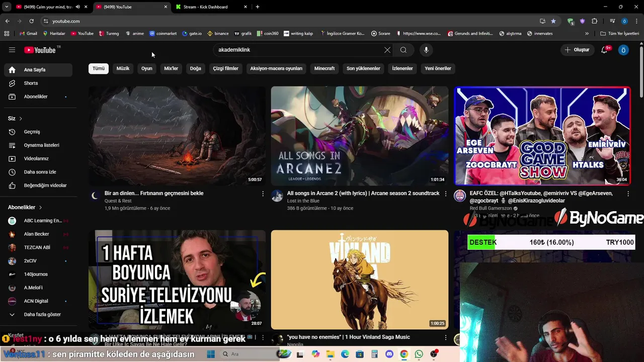644x362 pixels.
Task: Select the 'Tümü' filter chip
Action: pos(99,68)
